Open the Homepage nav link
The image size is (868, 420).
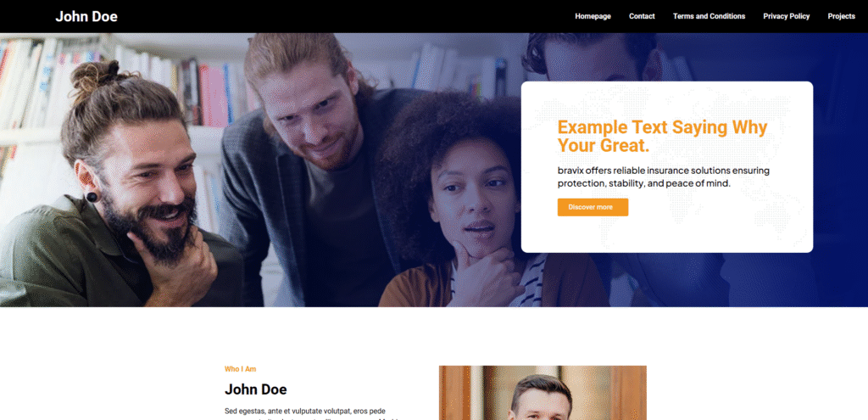pyautogui.click(x=593, y=17)
